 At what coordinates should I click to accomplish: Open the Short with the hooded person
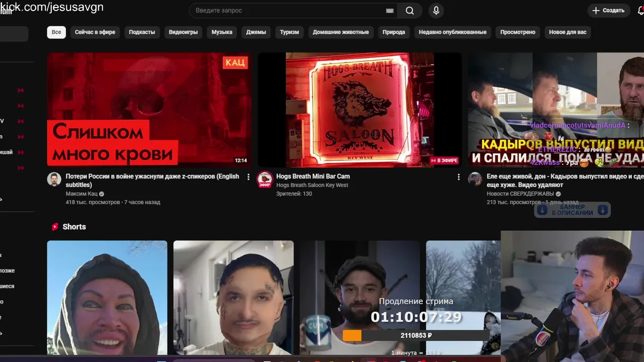pyautogui.click(x=107, y=298)
